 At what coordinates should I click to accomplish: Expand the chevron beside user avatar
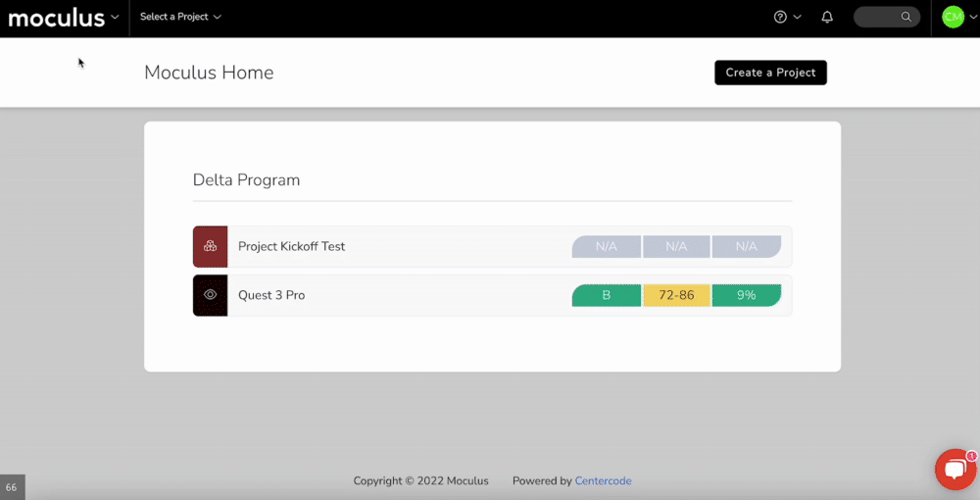(x=972, y=17)
